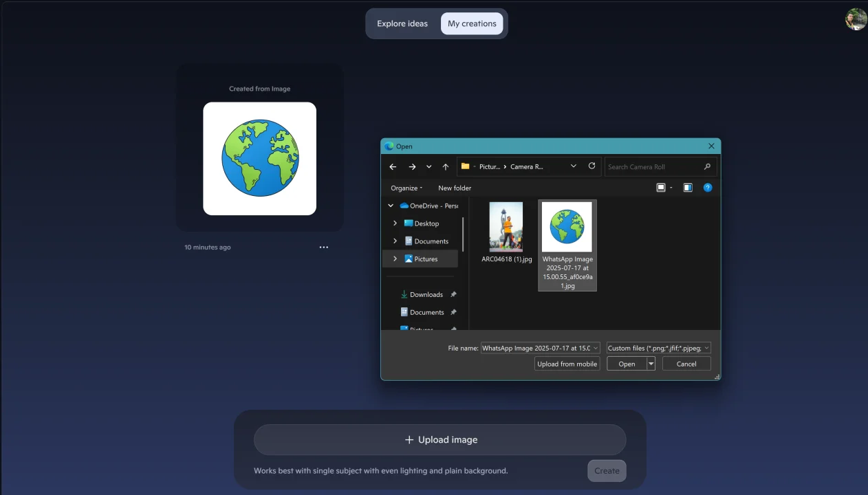The image size is (868, 495).
Task: Change the view layout icon
Action: 661,188
